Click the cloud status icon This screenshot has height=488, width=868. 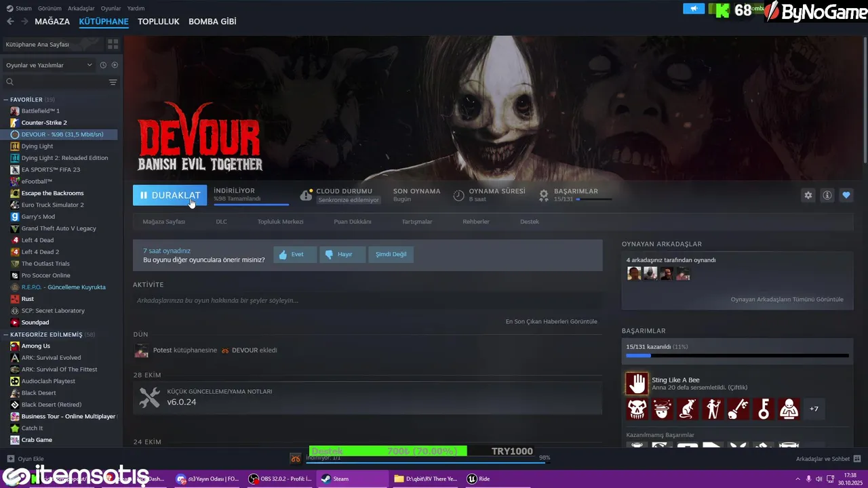306,195
